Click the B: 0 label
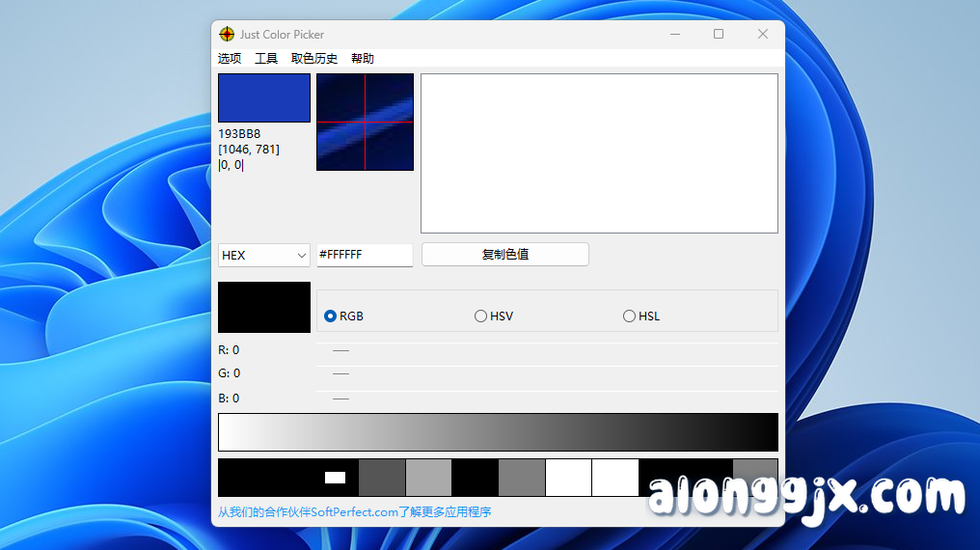This screenshot has width=980, height=550. tap(229, 399)
